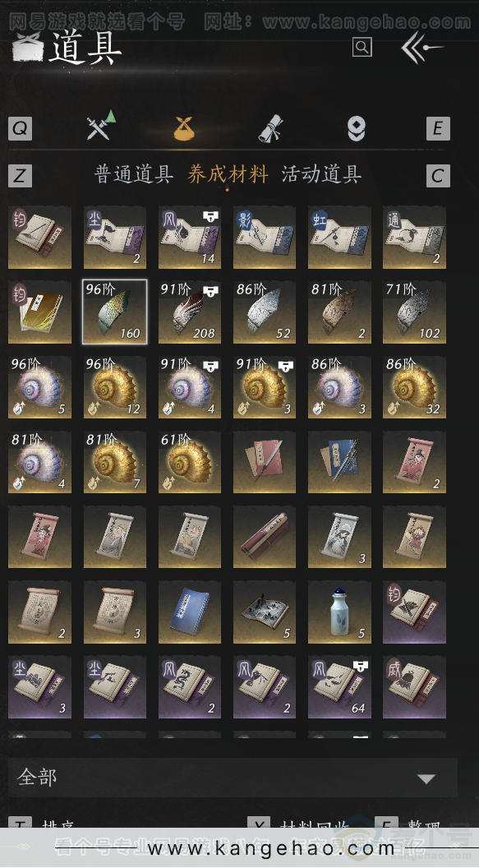Select the 养成材料 tab
The width and height of the screenshot is (479, 868).
228,174
